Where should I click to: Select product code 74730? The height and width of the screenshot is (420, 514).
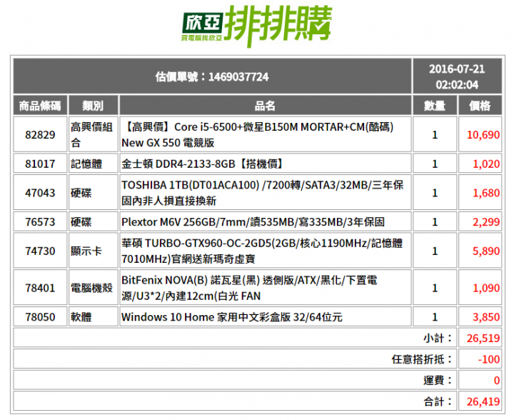[40, 251]
